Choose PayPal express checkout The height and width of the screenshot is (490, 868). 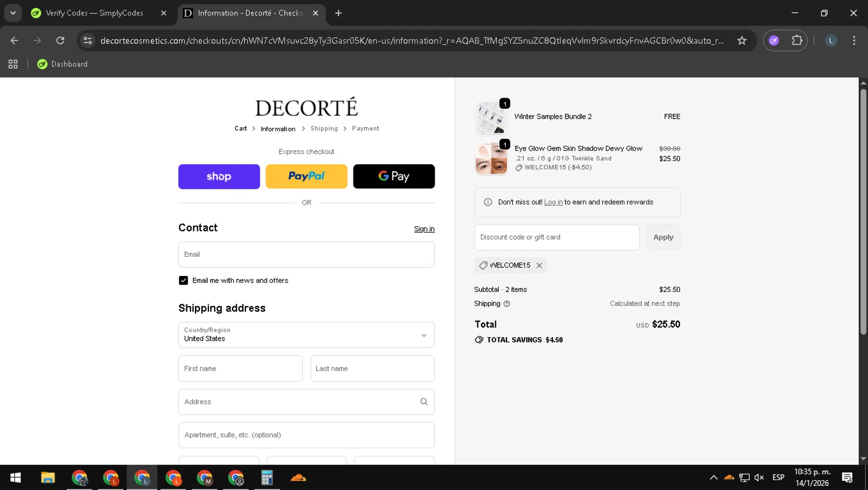click(306, 176)
